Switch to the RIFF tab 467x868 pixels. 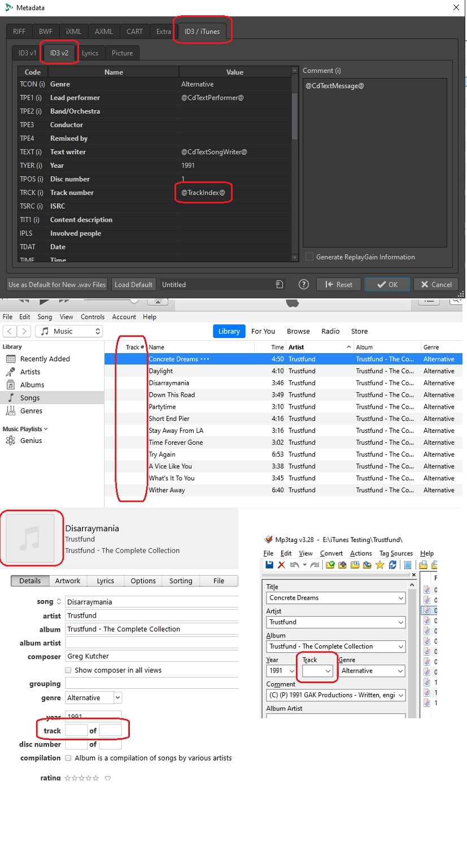[x=19, y=32]
